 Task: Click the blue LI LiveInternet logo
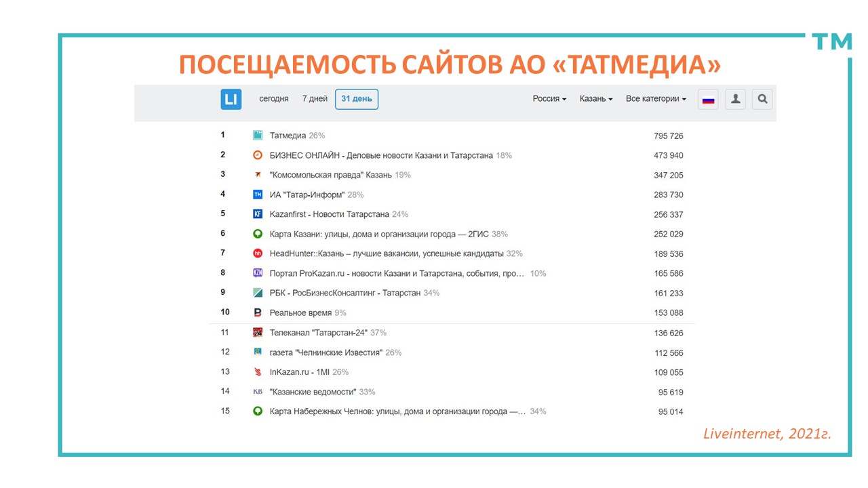click(231, 100)
